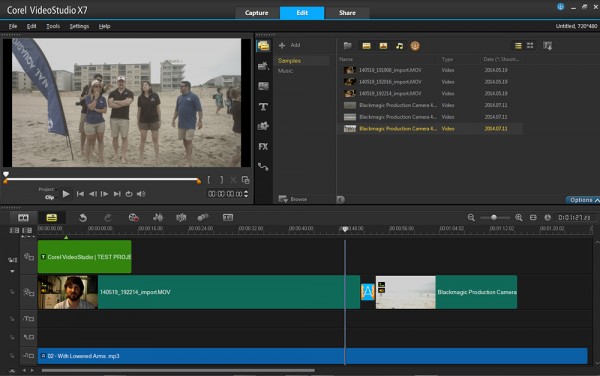Switch to the Share tab
Viewport: 600px width, 376px height.
pyautogui.click(x=347, y=13)
